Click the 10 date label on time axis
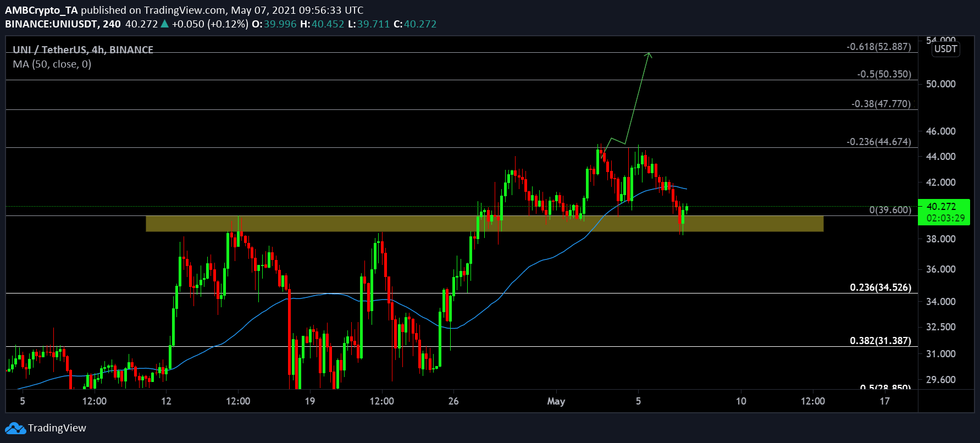This screenshot has height=443, width=980. point(741,401)
